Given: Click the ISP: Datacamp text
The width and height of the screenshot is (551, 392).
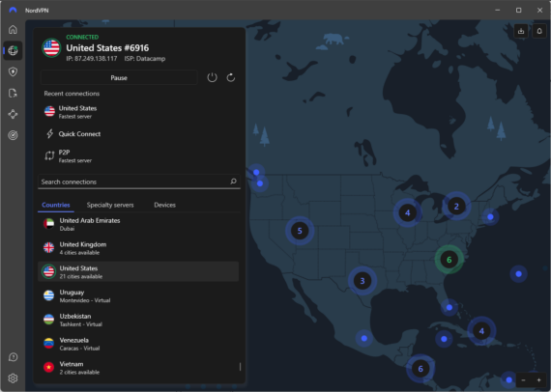Looking at the screenshot, I should tap(144, 59).
